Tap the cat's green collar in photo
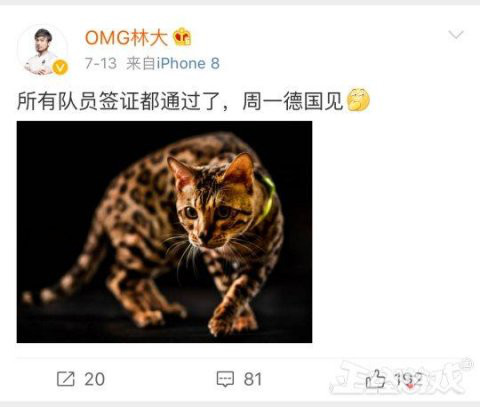Screen dimensions: 480x407 pos(268,199)
